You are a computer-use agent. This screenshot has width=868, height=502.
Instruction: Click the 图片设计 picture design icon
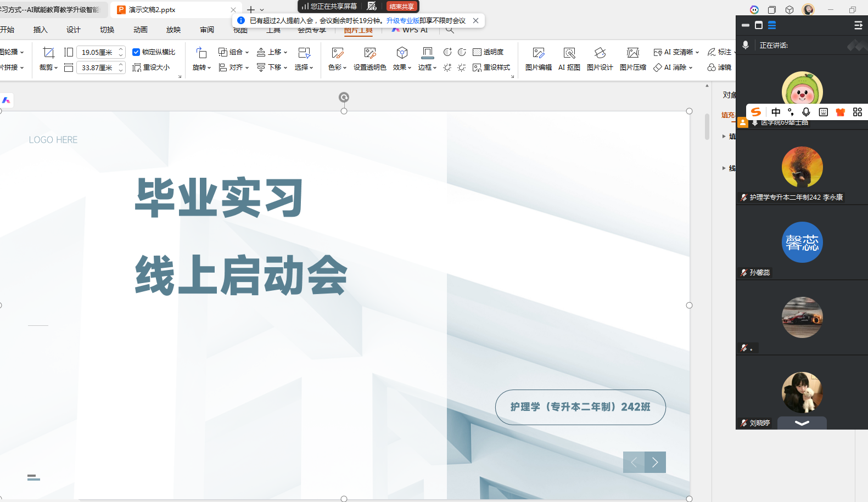tap(600, 53)
